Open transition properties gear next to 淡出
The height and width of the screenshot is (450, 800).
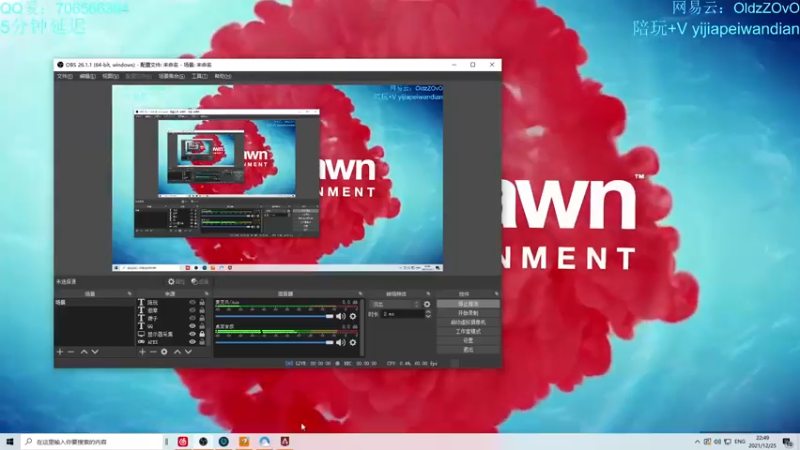(427, 304)
